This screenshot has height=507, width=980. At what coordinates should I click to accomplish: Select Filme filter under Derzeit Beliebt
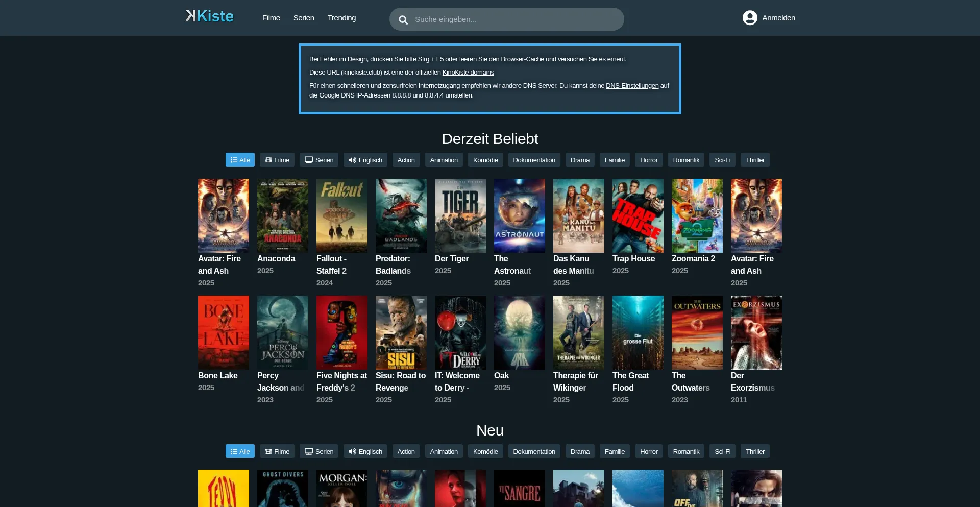[277, 160]
